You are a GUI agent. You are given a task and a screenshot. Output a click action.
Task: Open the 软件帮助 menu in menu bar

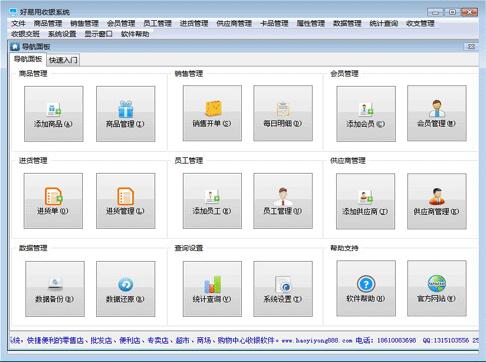(135, 34)
